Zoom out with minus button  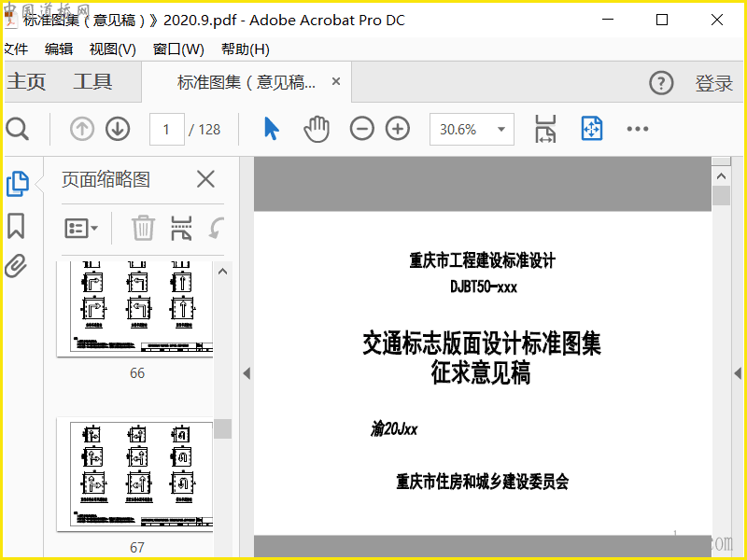[361, 129]
